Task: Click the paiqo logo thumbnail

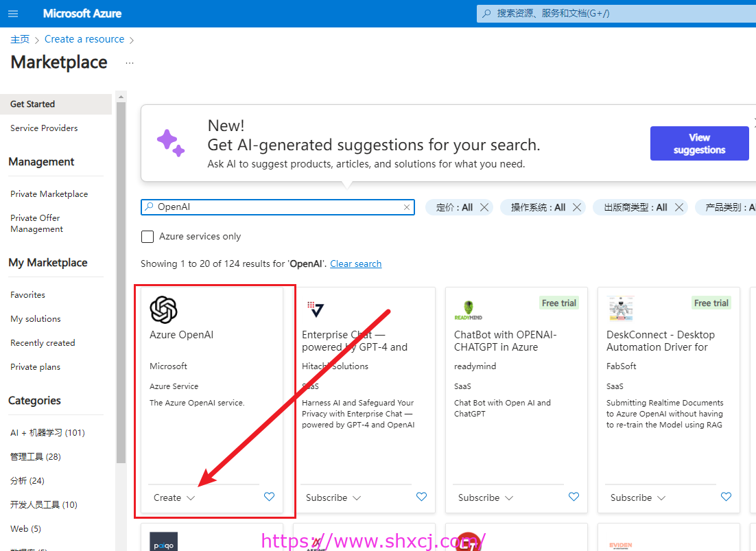Action: pos(163,541)
